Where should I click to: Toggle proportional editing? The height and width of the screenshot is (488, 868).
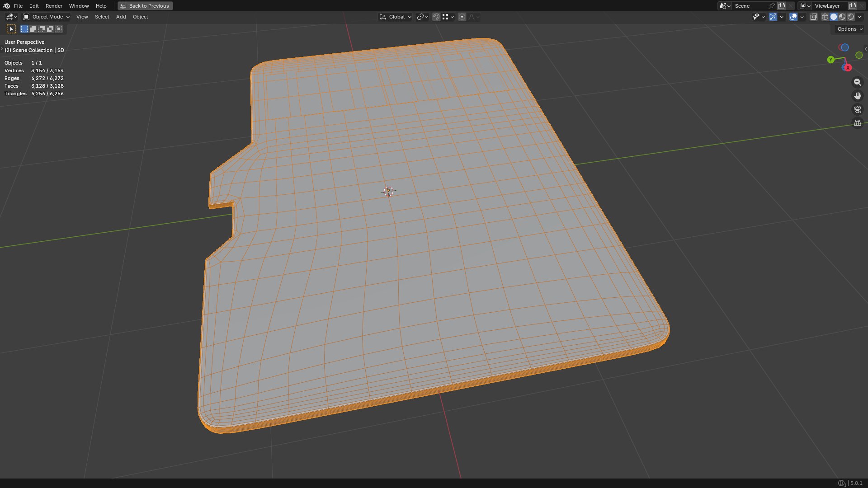point(462,17)
